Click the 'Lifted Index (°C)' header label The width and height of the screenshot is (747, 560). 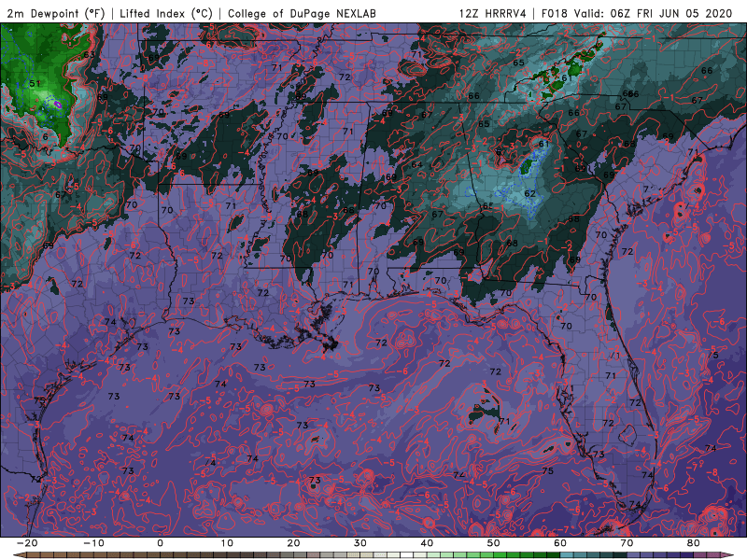(x=166, y=13)
